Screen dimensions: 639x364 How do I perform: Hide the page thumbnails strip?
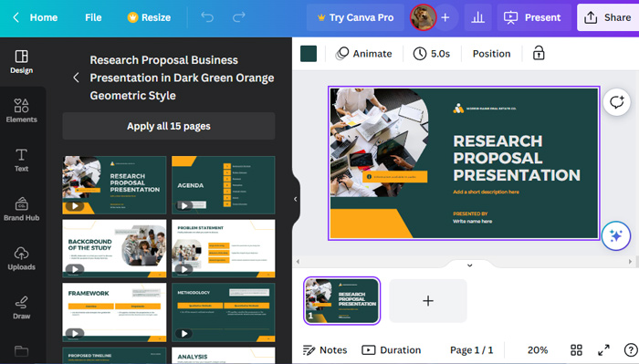[x=469, y=265]
